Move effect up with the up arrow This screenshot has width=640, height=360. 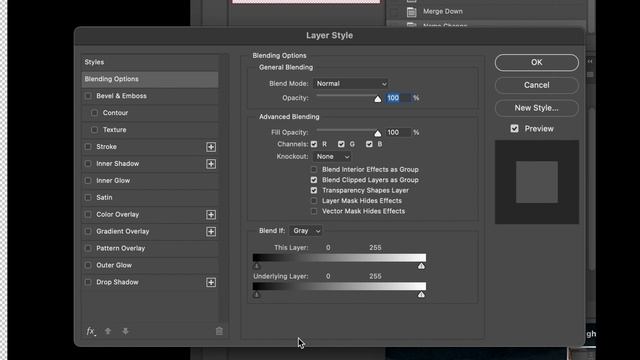click(108, 331)
